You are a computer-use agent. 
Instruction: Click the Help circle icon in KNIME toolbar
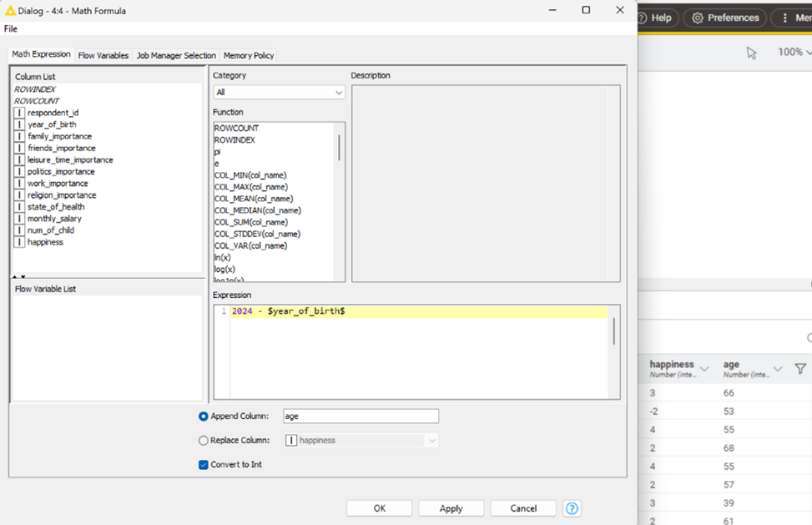pyautogui.click(x=642, y=18)
